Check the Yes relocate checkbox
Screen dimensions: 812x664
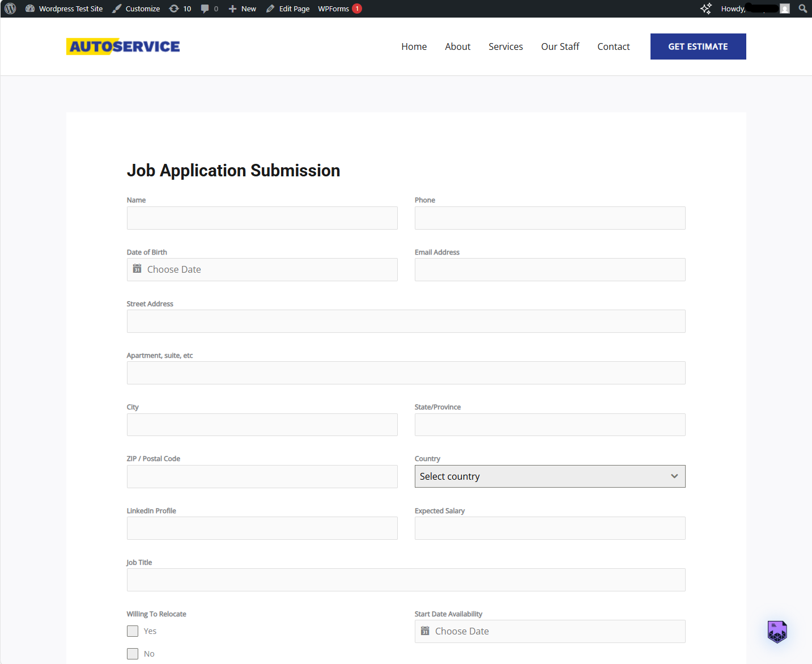133,631
